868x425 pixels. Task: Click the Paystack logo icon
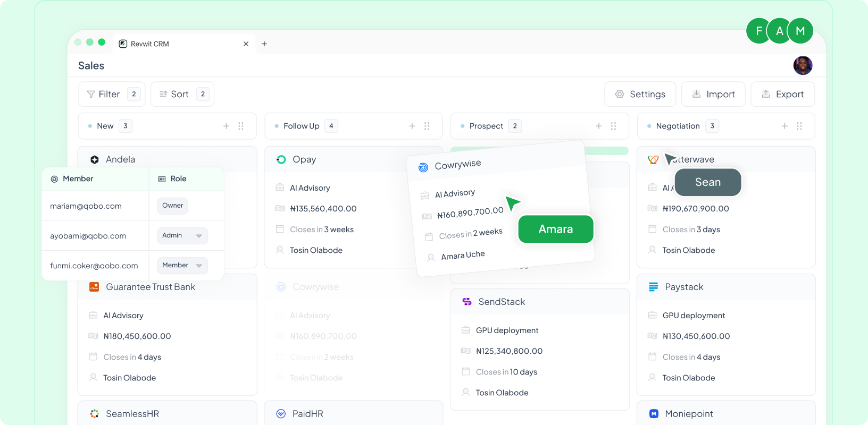pyautogui.click(x=653, y=287)
